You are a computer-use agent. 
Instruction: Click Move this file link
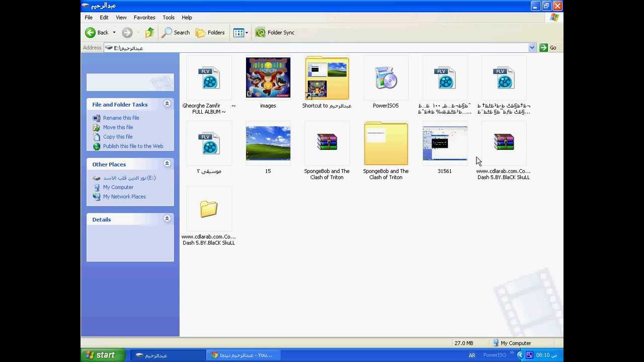tap(118, 127)
